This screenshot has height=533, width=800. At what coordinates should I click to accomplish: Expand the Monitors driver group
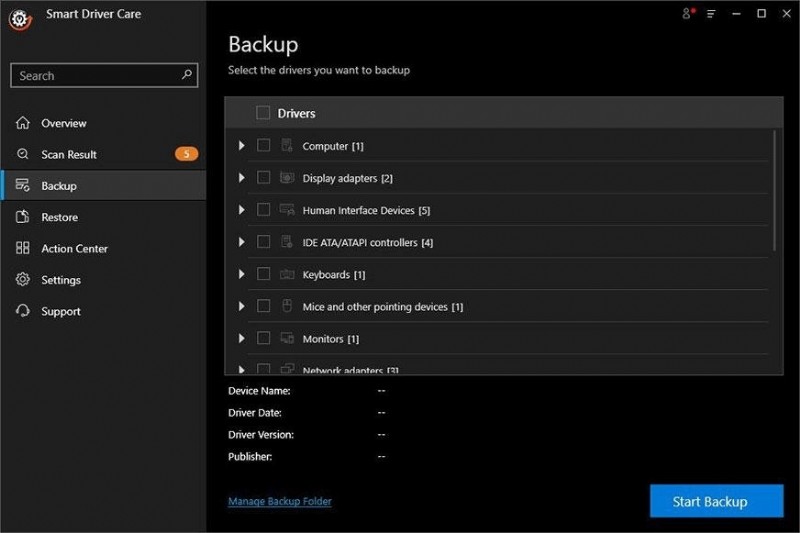(x=242, y=338)
